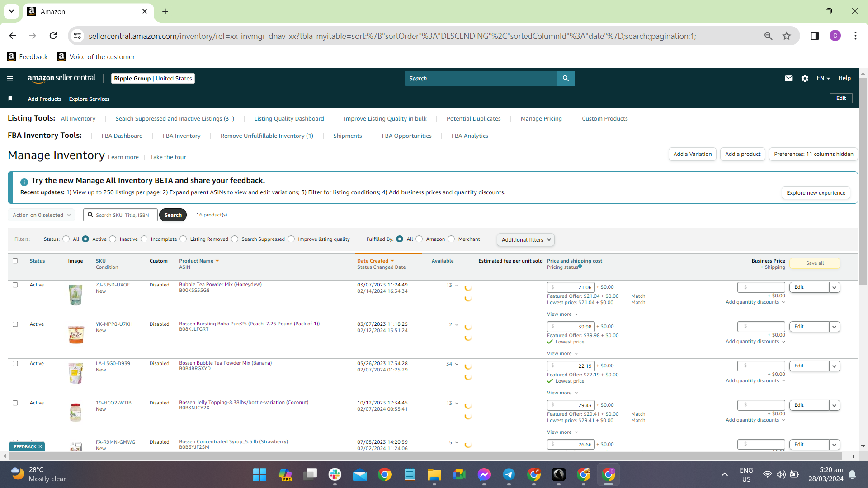The image size is (868, 488).
Task: Select the All status radio button
Action: pyautogui.click(x=66, y=239)
